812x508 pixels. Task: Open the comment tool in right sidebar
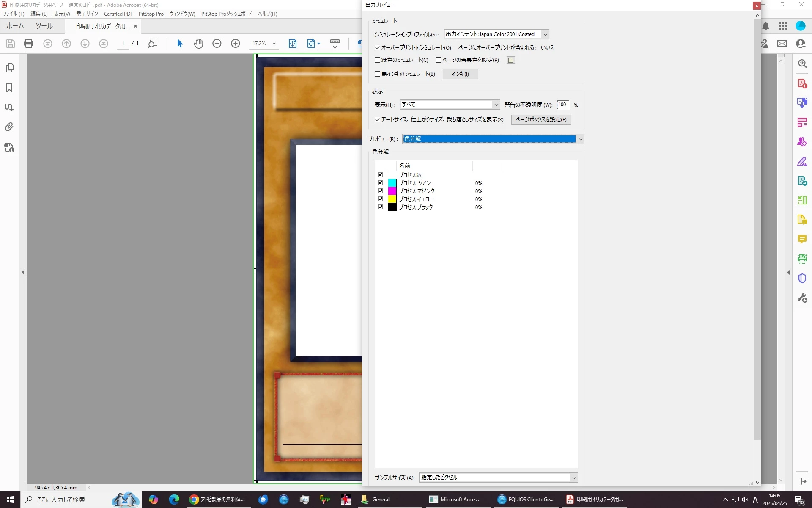802,239
